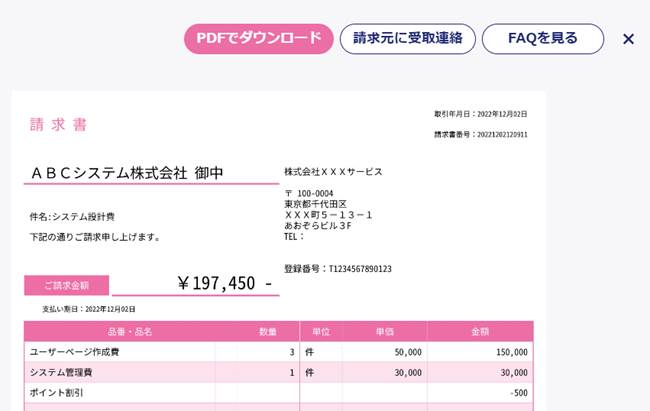Click the 品番・品名 column header
This screenshot has height=411, width=650.
point(130,331)
